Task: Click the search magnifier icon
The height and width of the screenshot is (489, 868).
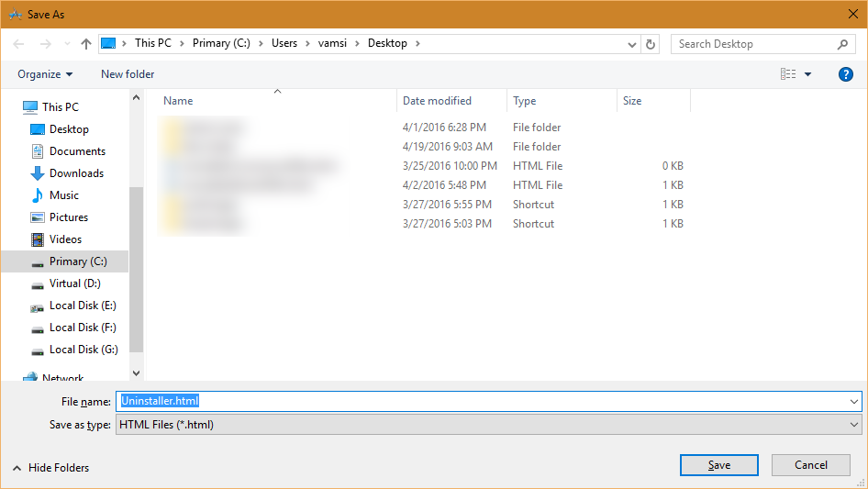Action: click(x=842, y=44)
